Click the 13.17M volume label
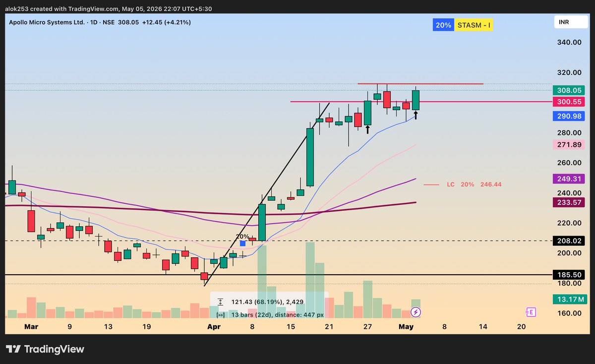Image resolution: width=595 pixels, height=364 pixels. coord(569,299)
